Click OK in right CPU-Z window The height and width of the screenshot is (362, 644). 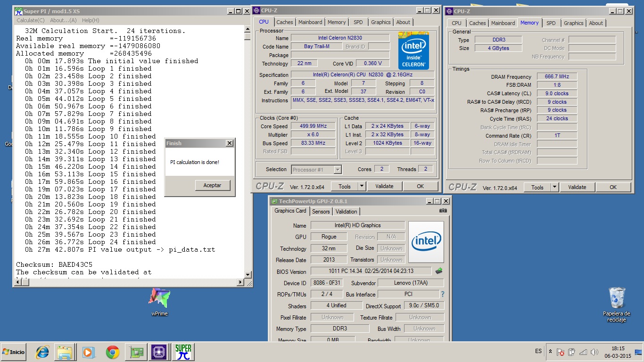(x=613, y=187)
